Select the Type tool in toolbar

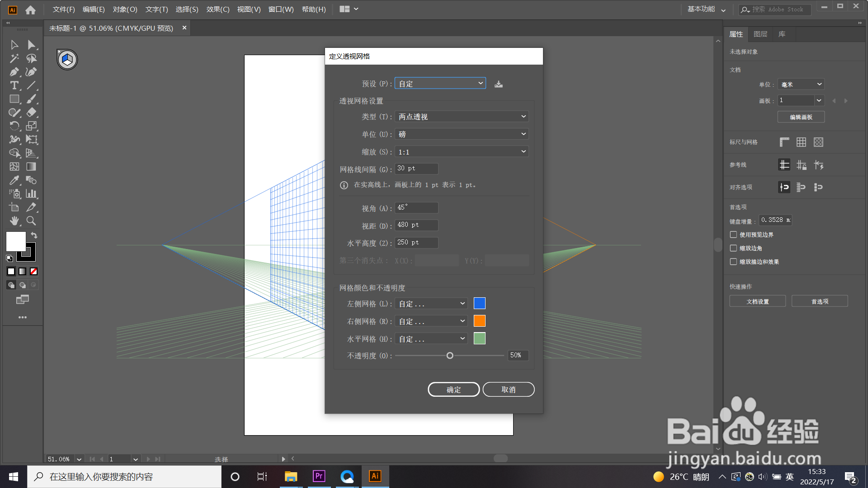click(x=14, y=85)
